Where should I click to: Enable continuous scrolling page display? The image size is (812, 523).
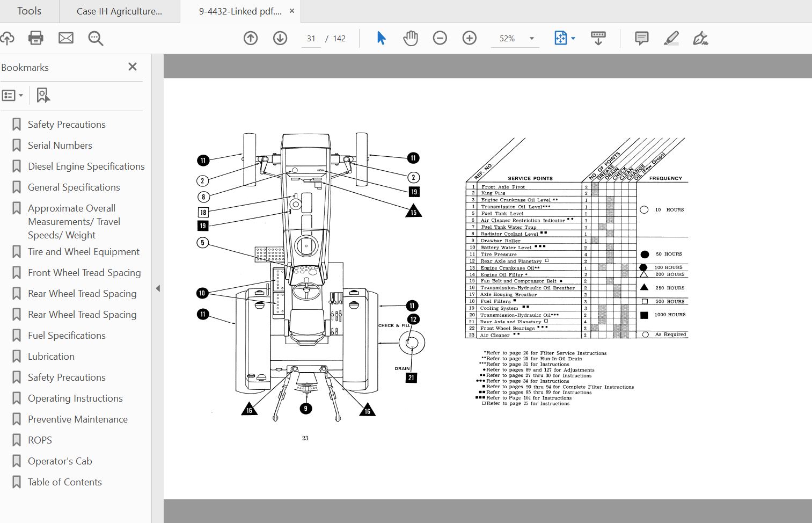coord(598,38)
